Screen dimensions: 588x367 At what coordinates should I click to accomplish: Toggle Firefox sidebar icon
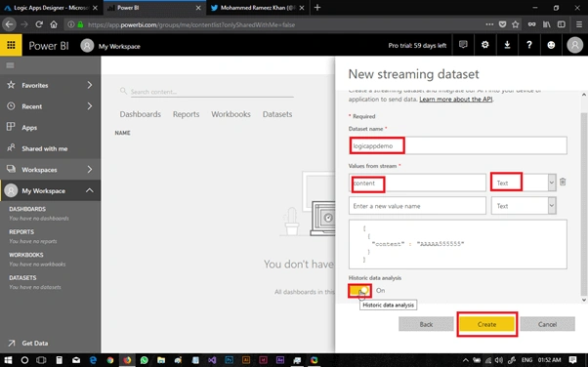[x=561, y=24]
